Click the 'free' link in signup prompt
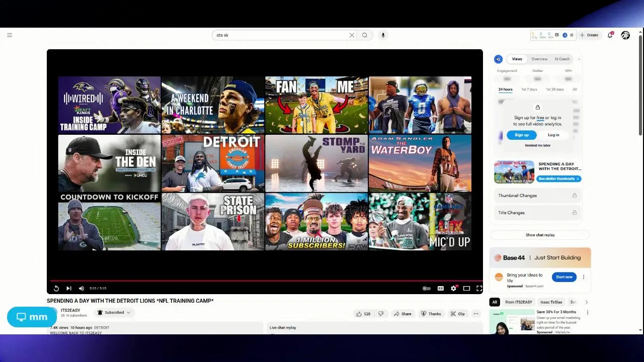Image resolution: width=644 pixels, height=362 pixels. pos(540,118)
